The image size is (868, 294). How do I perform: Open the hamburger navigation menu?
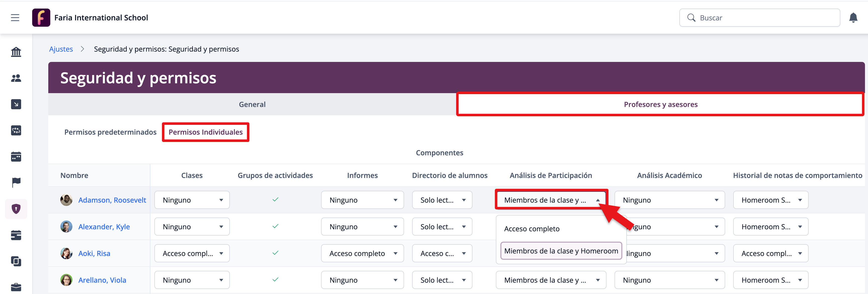point(15,18)
